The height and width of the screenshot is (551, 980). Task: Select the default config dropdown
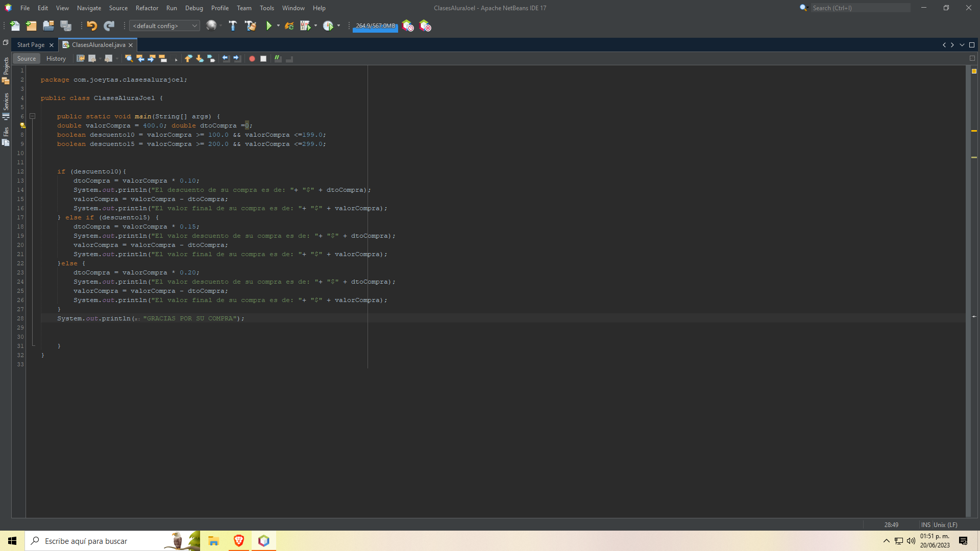click(164, 26)
